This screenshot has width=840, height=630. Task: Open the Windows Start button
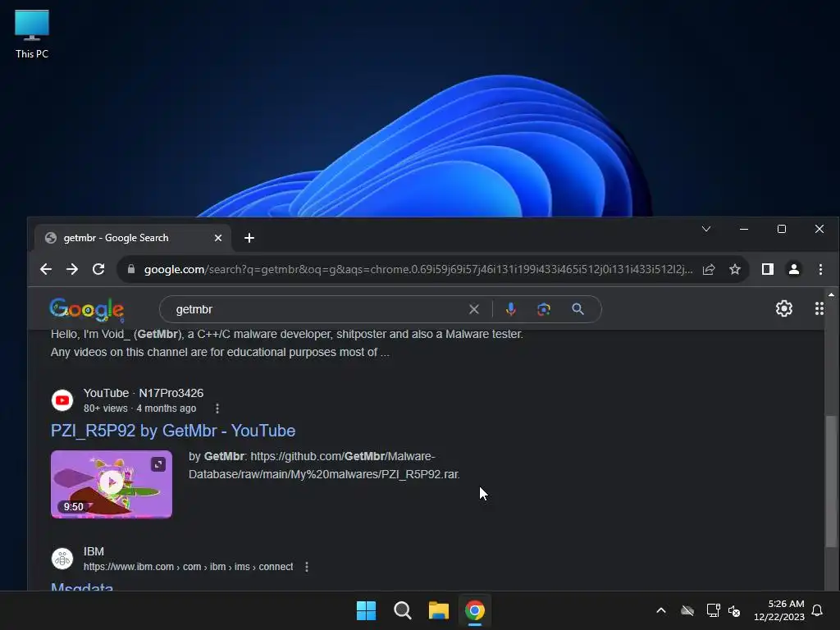coord(367,610)
